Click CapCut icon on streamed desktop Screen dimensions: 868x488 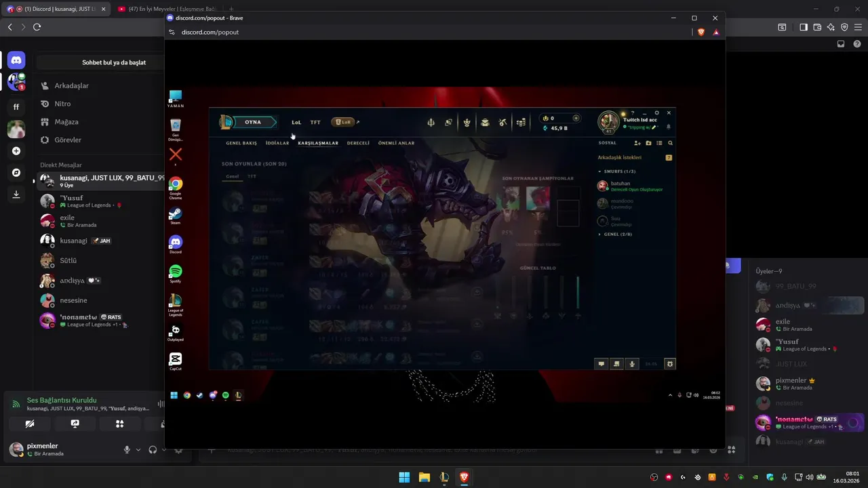pos(175,361)
